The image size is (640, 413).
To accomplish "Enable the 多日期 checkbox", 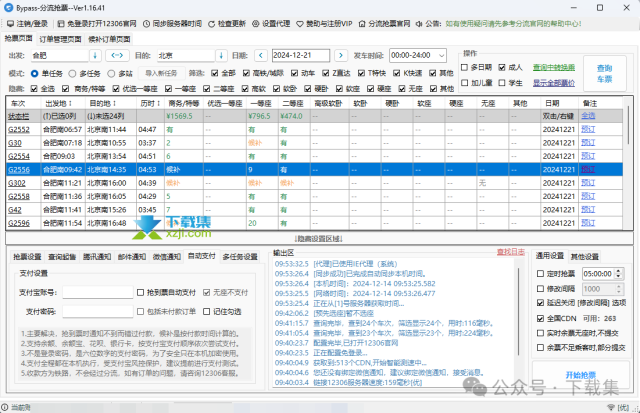I will [464, 67].
